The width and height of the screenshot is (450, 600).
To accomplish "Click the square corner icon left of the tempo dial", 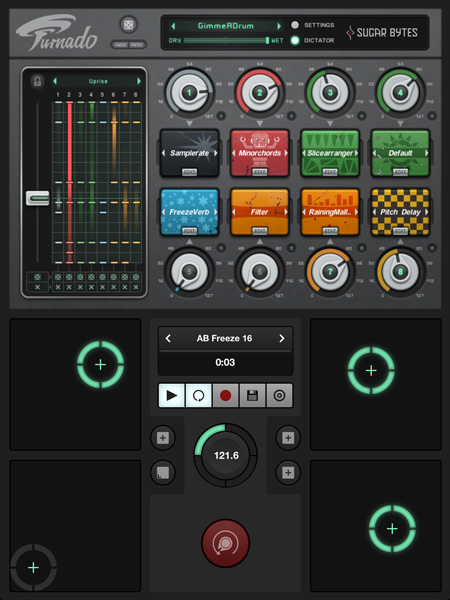I will 163,473.
